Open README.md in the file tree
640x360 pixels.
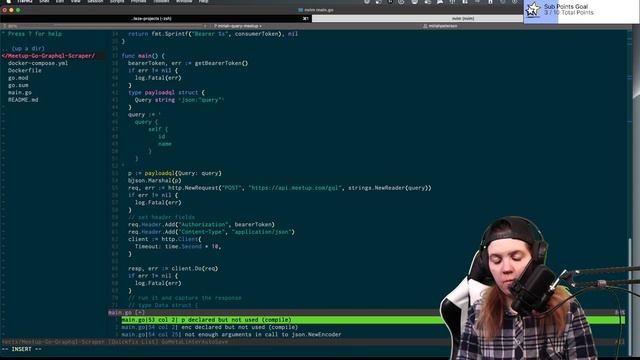(x=23, y=100)
